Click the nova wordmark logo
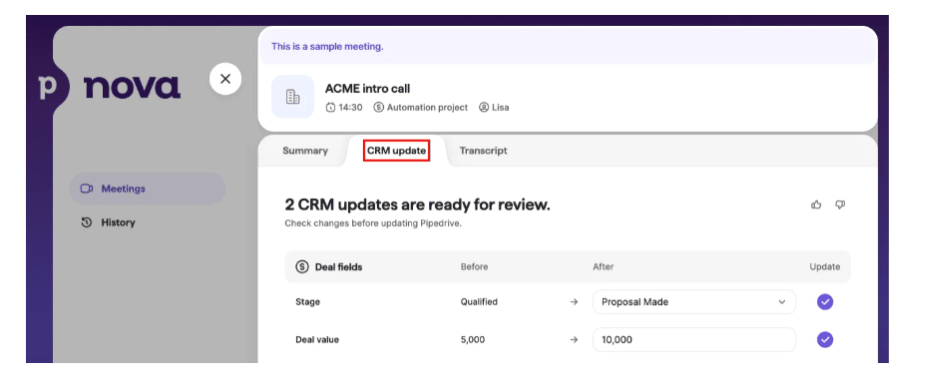Image resolution: width=936 pixels, height=376 pixels. (x=132, y=87)
